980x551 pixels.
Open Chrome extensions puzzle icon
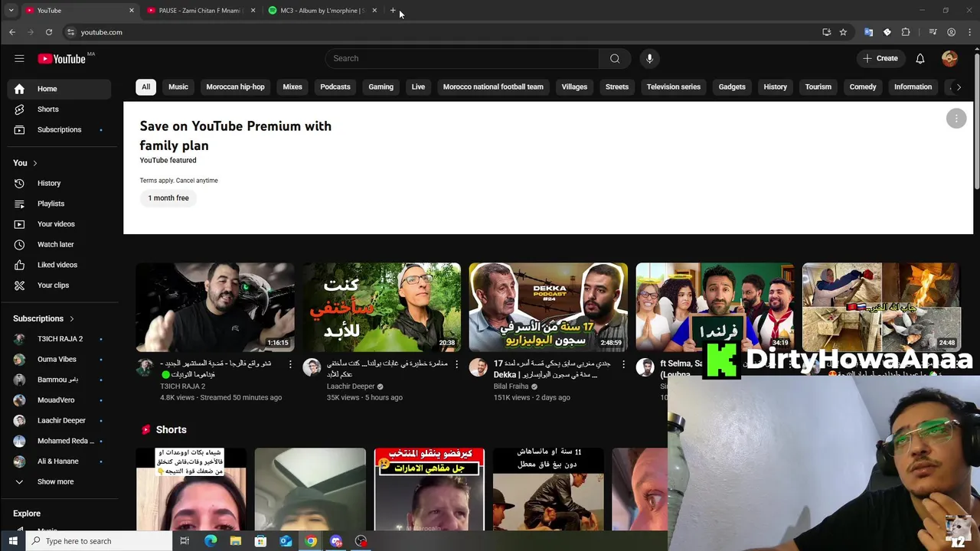[x=906, y=32]
